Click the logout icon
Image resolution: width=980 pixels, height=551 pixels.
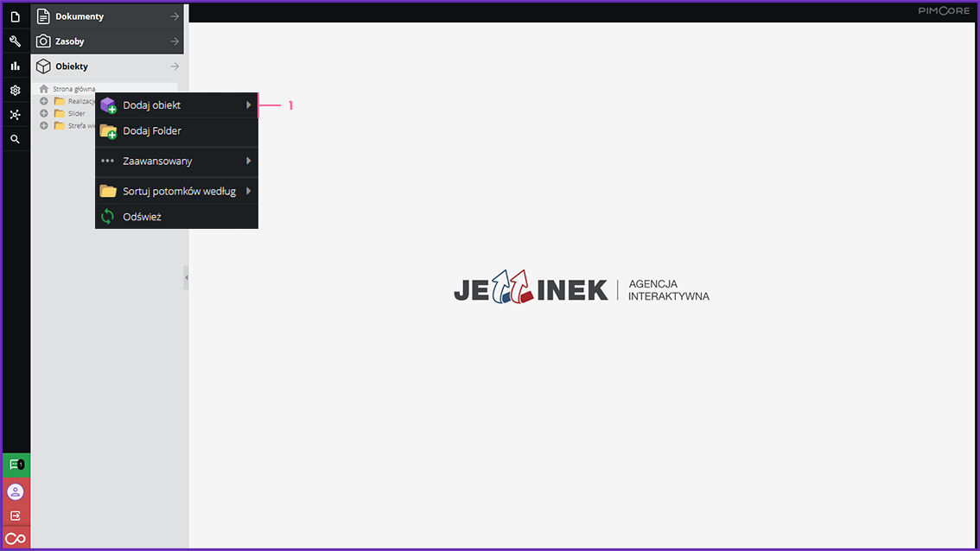pos(16,516)
